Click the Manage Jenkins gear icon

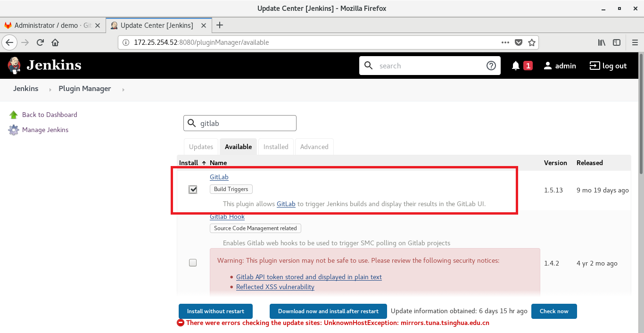pyautogui.click(x=14, y=130)
